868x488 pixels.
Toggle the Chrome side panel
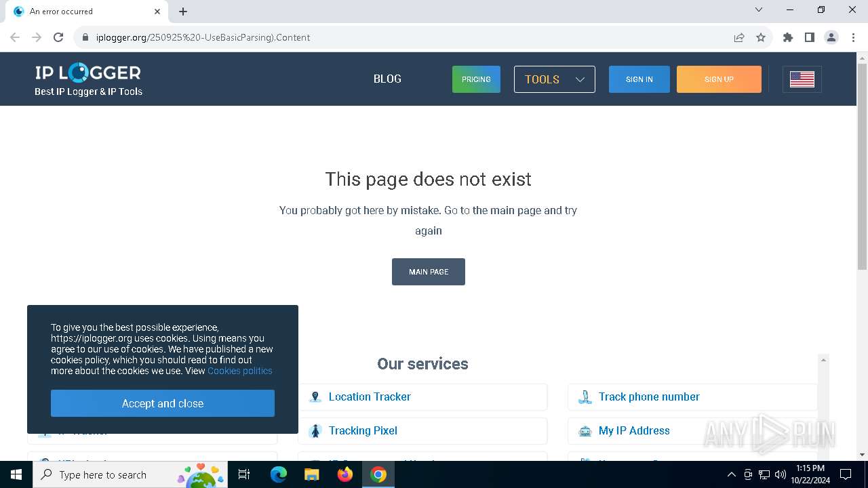[810, 37]
